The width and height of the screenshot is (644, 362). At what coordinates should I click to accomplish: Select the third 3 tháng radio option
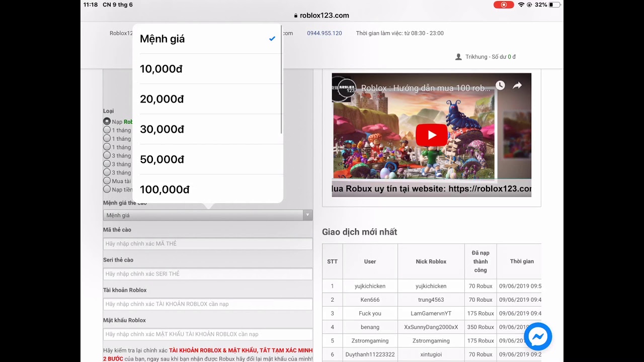pyautogui.click(x=107, y=172)
